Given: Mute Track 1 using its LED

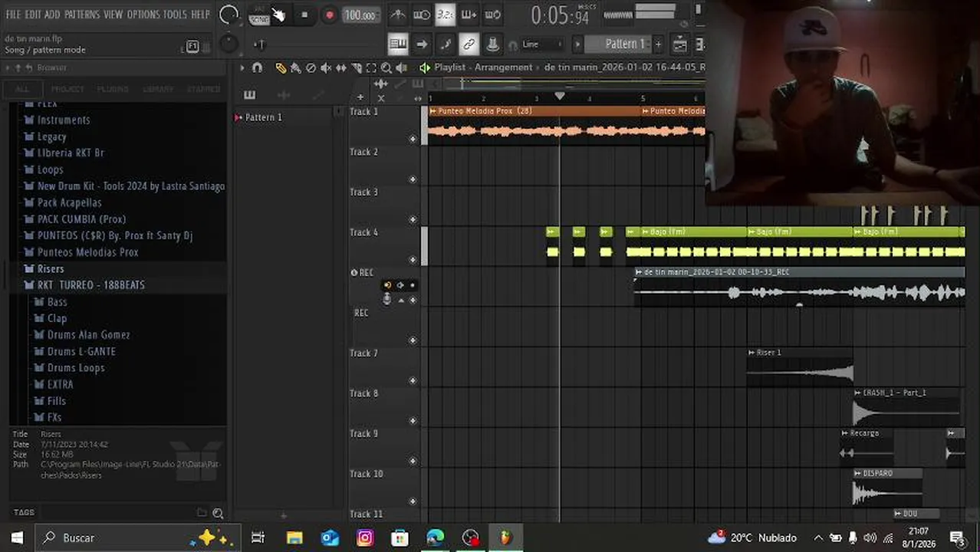Looking at the screenshot, I should pos(413,139).
